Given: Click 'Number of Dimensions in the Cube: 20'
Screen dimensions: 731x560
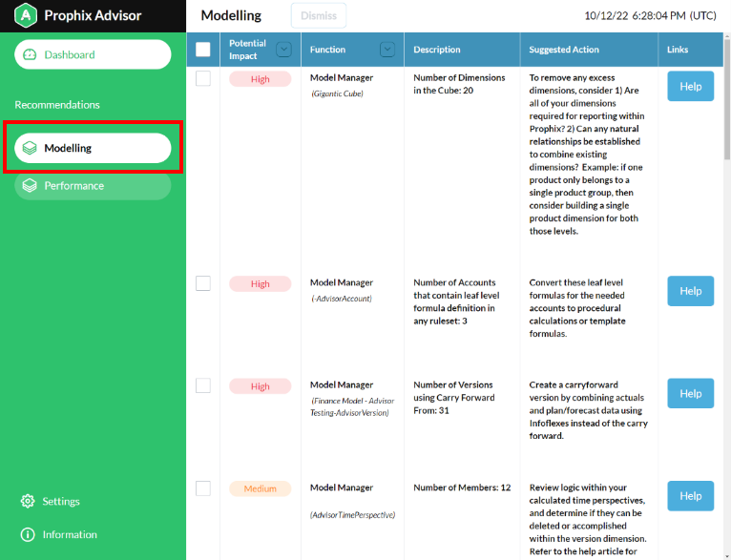Looking at the screenshot, I should (x=459, y=84).
